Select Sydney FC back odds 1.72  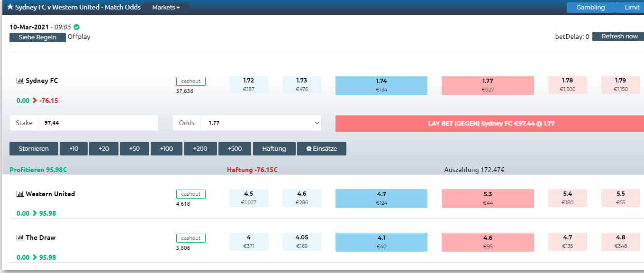coord(249,85)
